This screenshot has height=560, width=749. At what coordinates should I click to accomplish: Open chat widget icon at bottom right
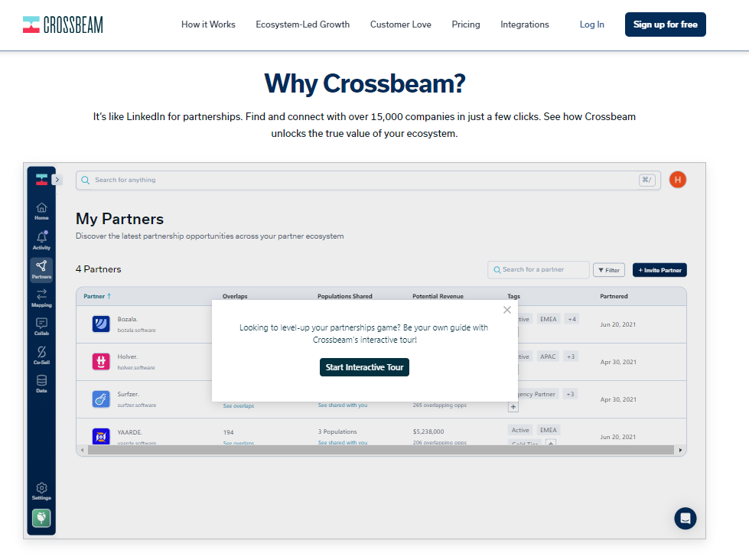(x=685, y=518)
